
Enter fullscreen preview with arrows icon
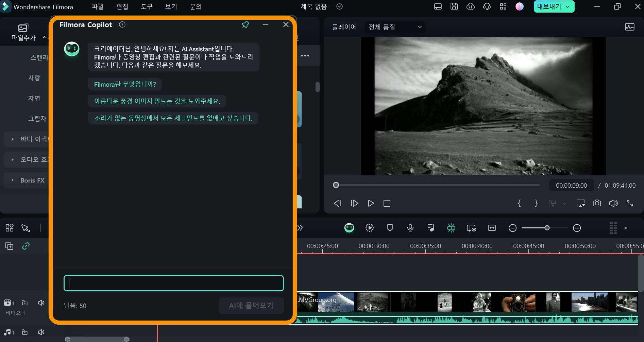point(630,203)
